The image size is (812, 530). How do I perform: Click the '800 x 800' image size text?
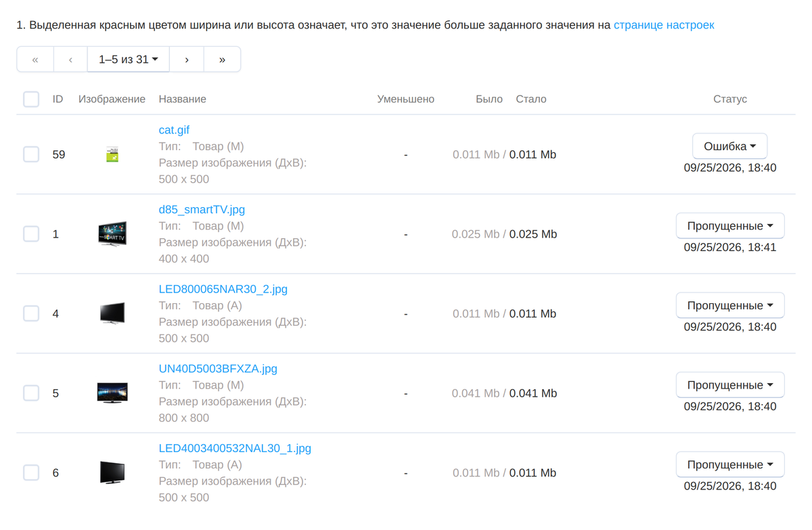click(184, 418)
